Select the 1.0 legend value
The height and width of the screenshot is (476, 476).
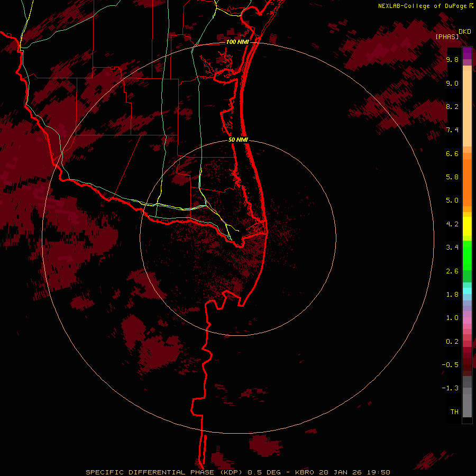click(452, 318)
